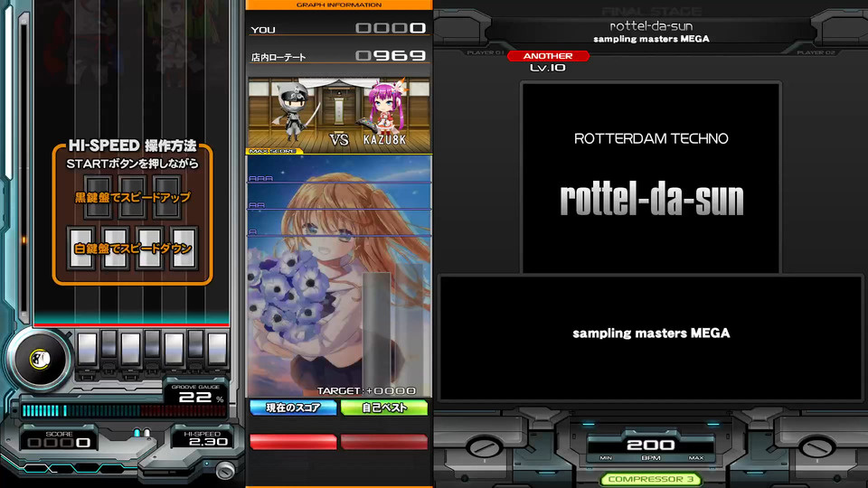Screen dimensions: 868x488
Task: Click the YOU score 0000
Action: 391,28
